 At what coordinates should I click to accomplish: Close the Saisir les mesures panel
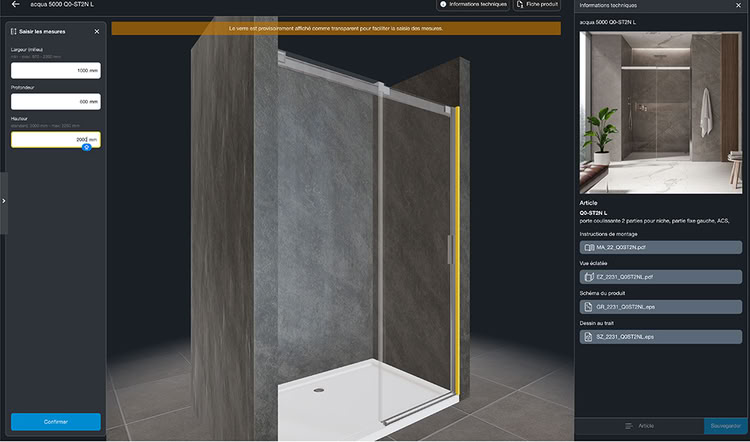97,32
